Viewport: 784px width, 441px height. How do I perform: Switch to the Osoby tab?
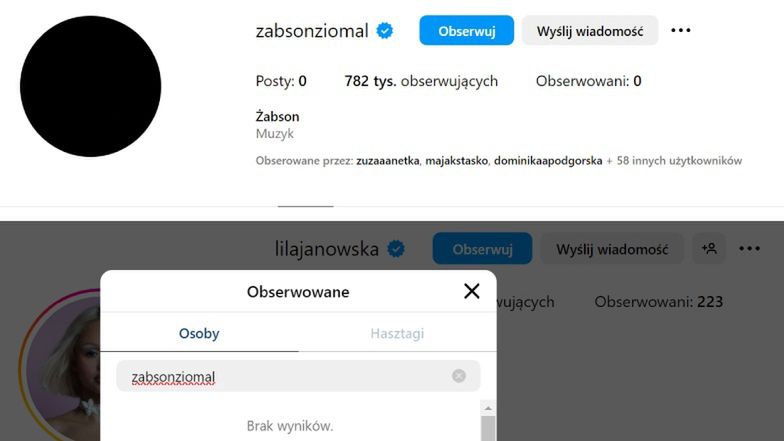pos(199,334)
